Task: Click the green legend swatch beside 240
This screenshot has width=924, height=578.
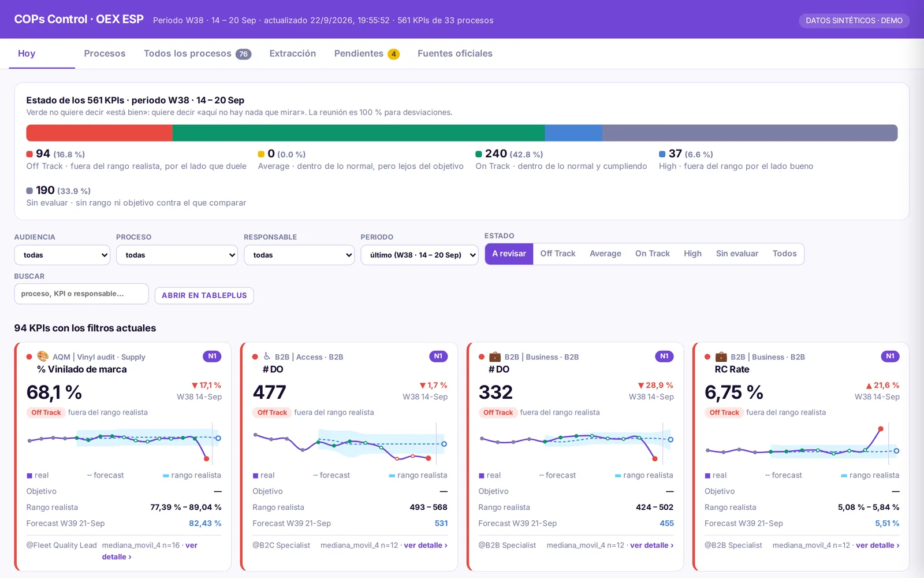Action: 479,154
